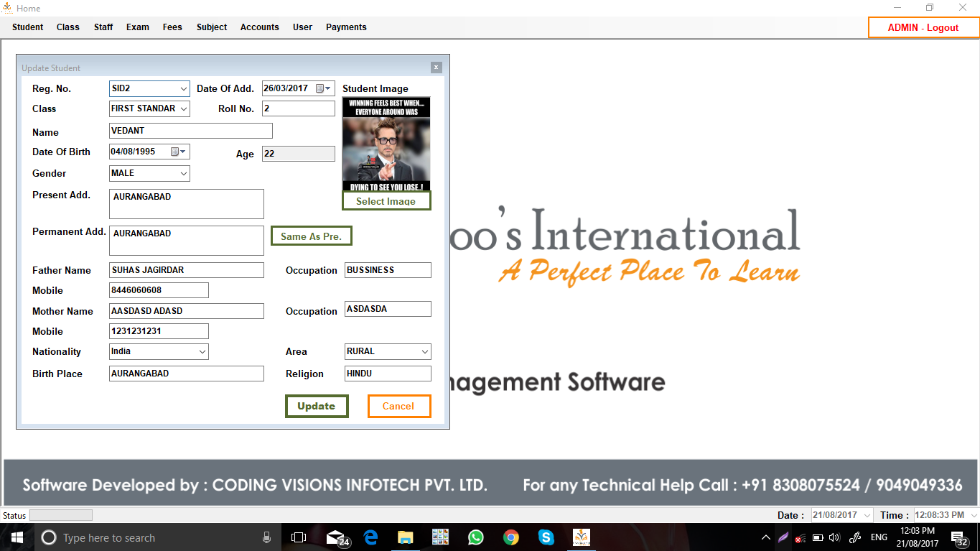Open Skype from the taskbar
The height and width of the screenshot is (551, 980).
546,537
